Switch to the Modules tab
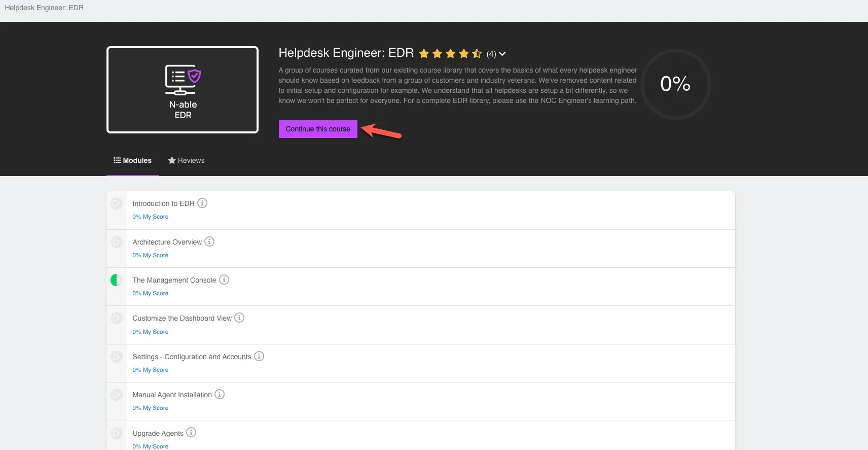Screen dimensions: 868x450 [133, 160]
